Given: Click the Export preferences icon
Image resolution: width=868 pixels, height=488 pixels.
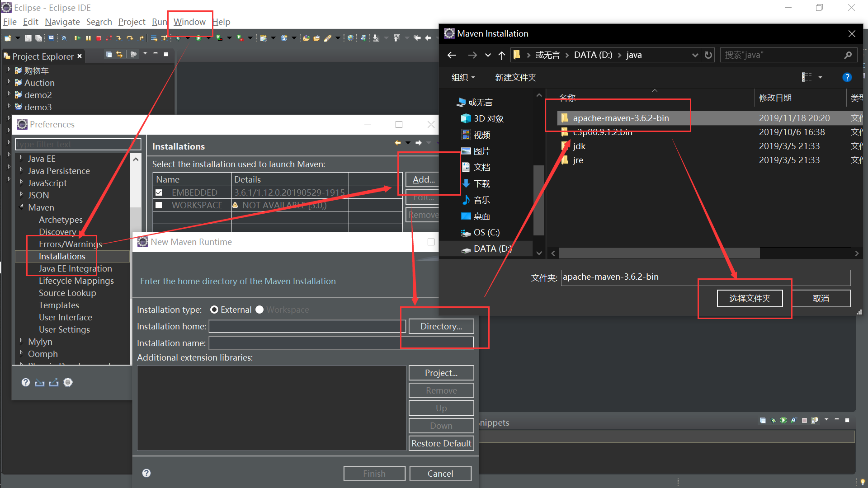Looking at the screenshot, I should tap(54, 383).
